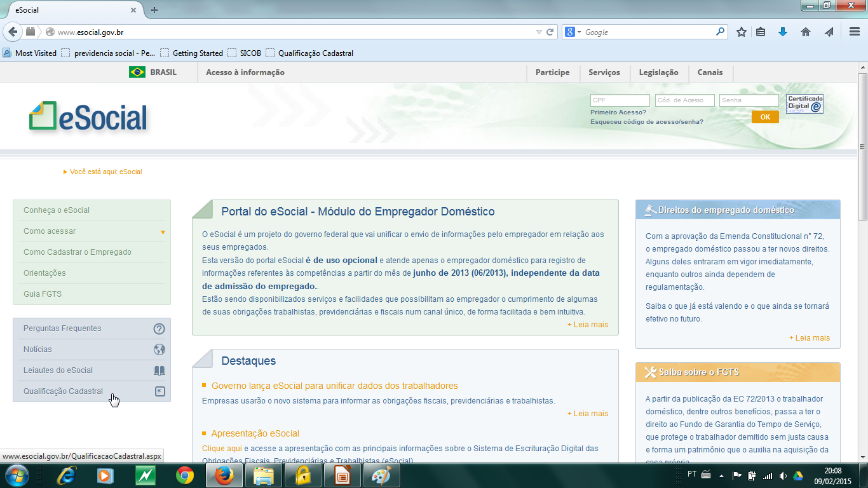This screenshot has height=488, width=868.
Task: Open the media player icon on the taskbar
Action: pyautogui.click(x=105, y=475)
